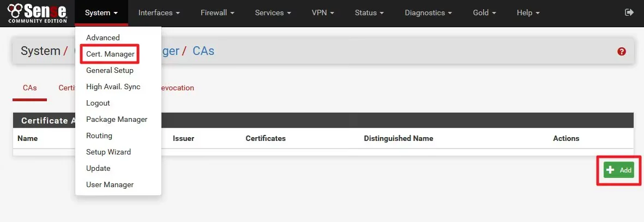Select Package Manager menu item
This screenshot has width=644, height=222.
117,119
